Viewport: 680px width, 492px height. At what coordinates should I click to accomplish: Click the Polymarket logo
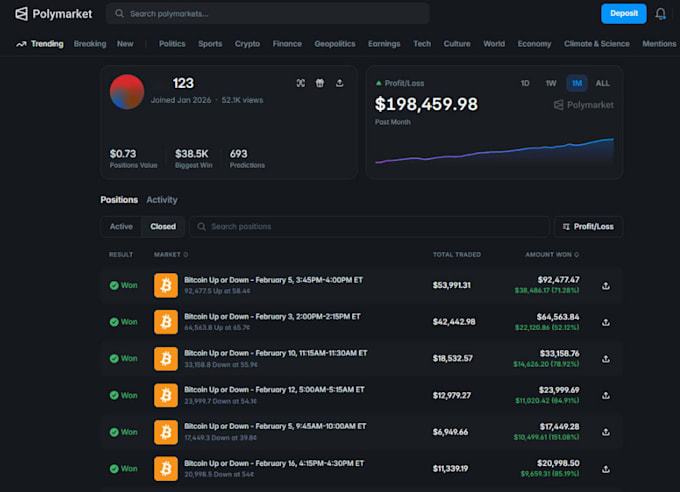pos(53,14)
